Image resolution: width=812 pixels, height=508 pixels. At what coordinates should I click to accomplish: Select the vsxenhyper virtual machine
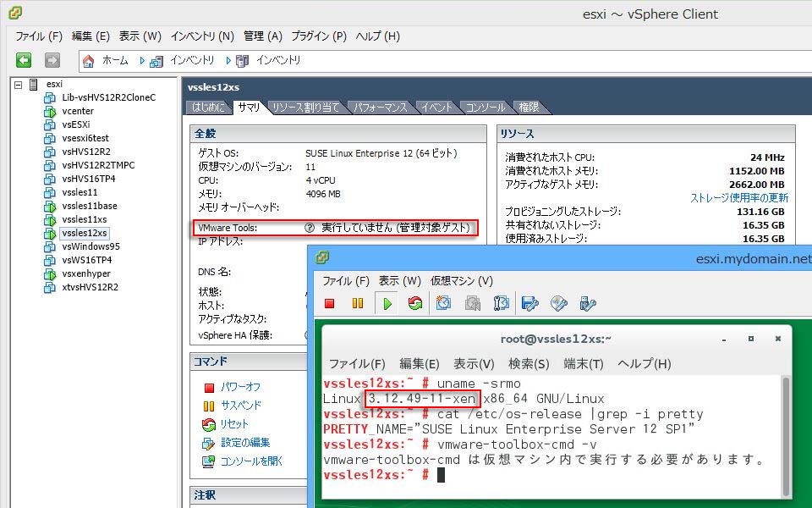(x=86, y=273)
